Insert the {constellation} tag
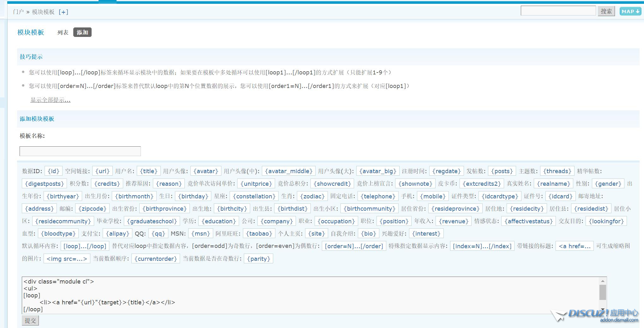644x328 pixels. coord(254,196)
